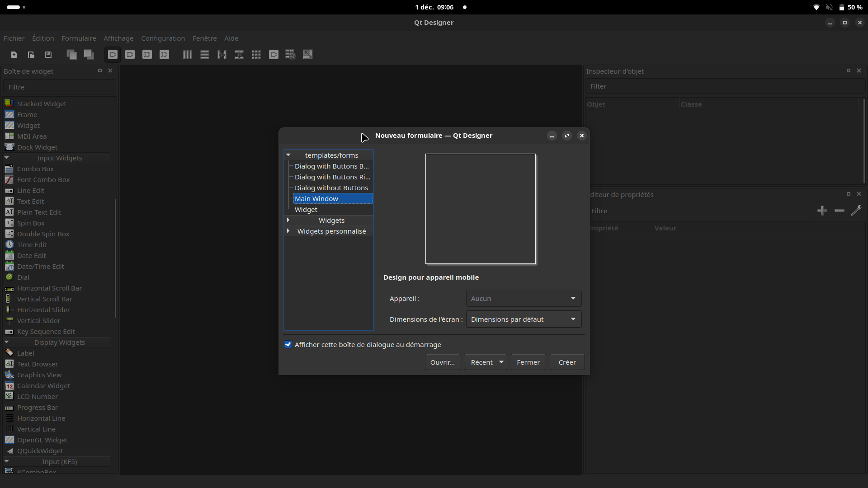Click the Bring to front icon
868x488 pixels.
[x=89, y=55]
